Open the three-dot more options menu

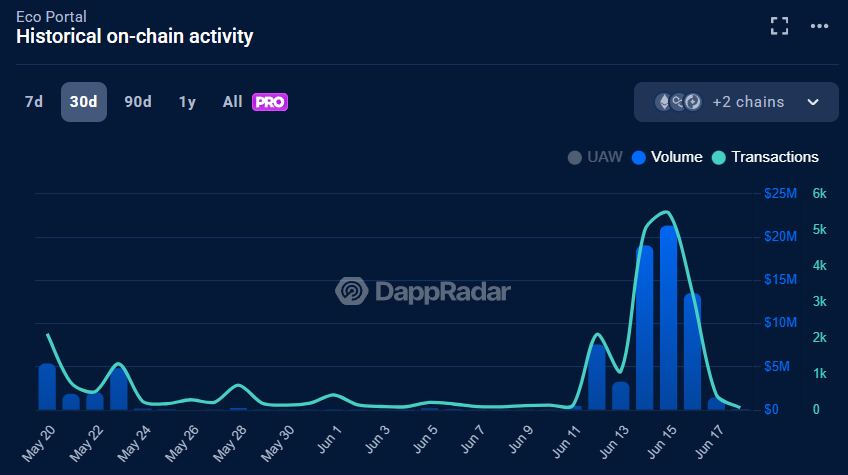point(819,26)
